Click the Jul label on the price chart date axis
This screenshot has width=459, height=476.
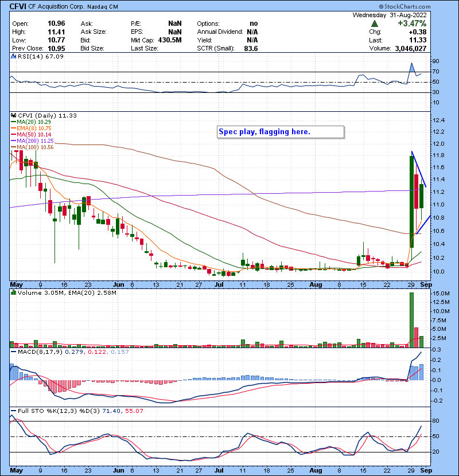click(219, 285)
